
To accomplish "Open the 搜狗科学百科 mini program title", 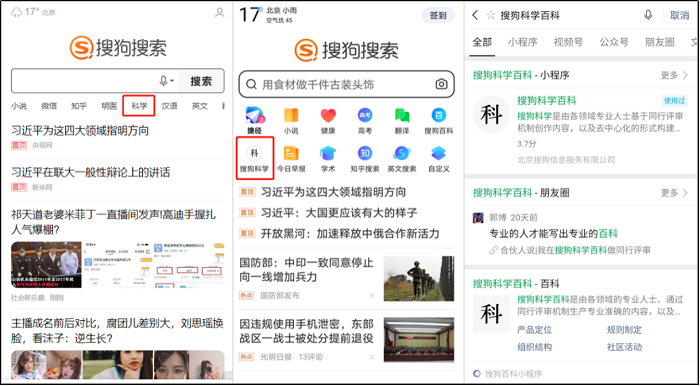I will 546,100.
